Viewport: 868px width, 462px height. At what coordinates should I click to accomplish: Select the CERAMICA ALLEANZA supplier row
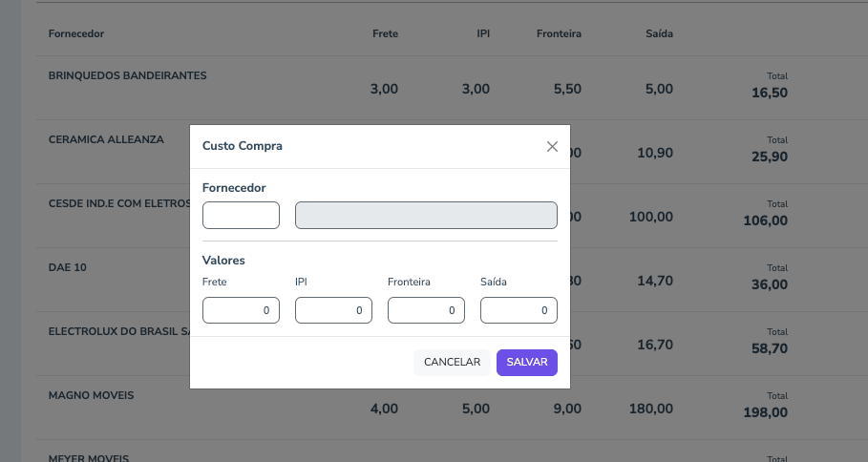(106, 139)
